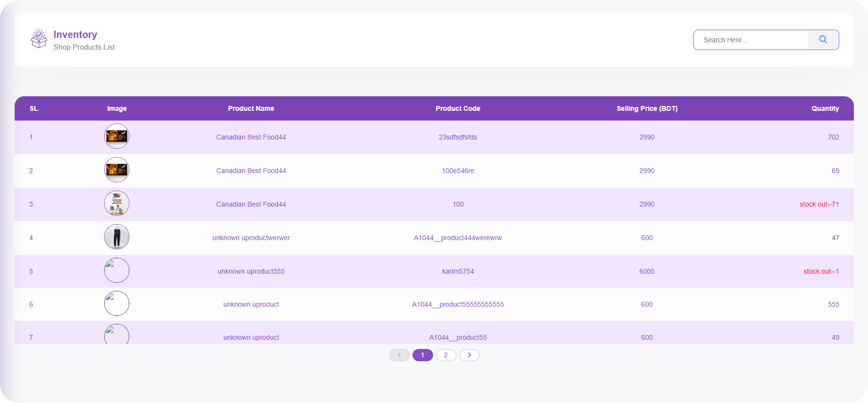This screenshot has height=403, width=868.
Task: Open product image in row 2
Action: 117,170
